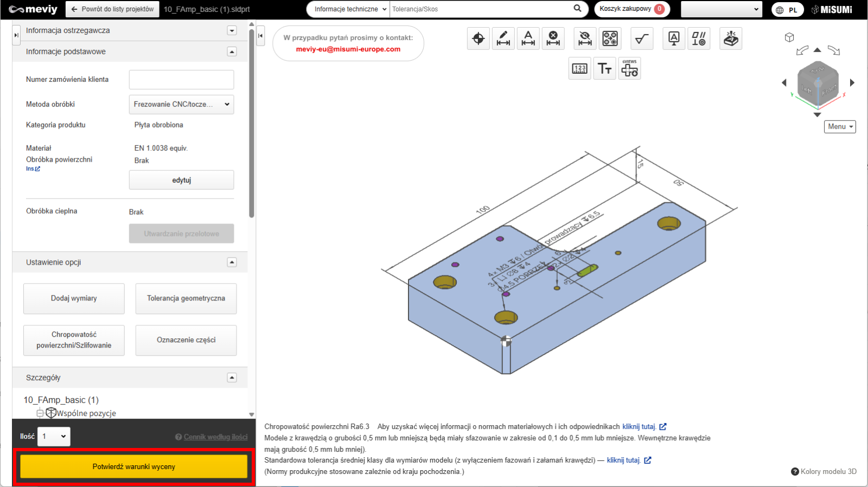Open the Metoda obróbki dropdown
868x487 pixels.
(181, 105)
